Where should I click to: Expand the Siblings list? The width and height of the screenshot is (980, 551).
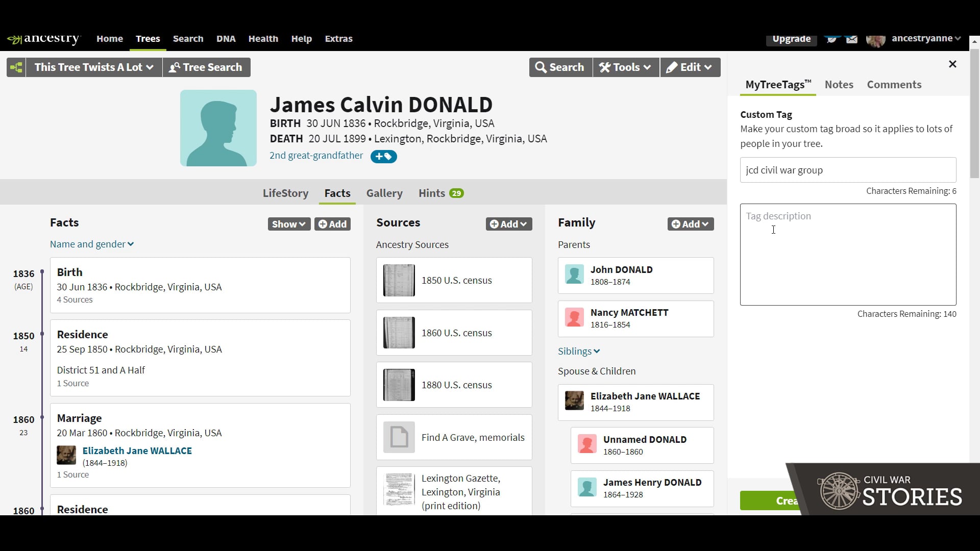click(x=578, y=352)
